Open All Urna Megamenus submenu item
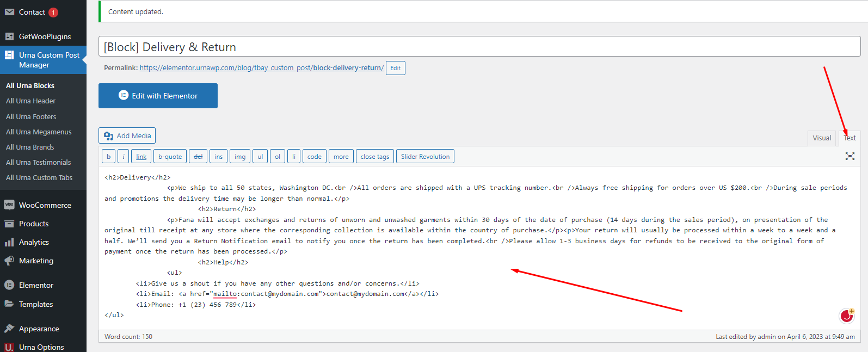Image resolution: width=868 pixels, height=352 pixels. click(39, 132)
